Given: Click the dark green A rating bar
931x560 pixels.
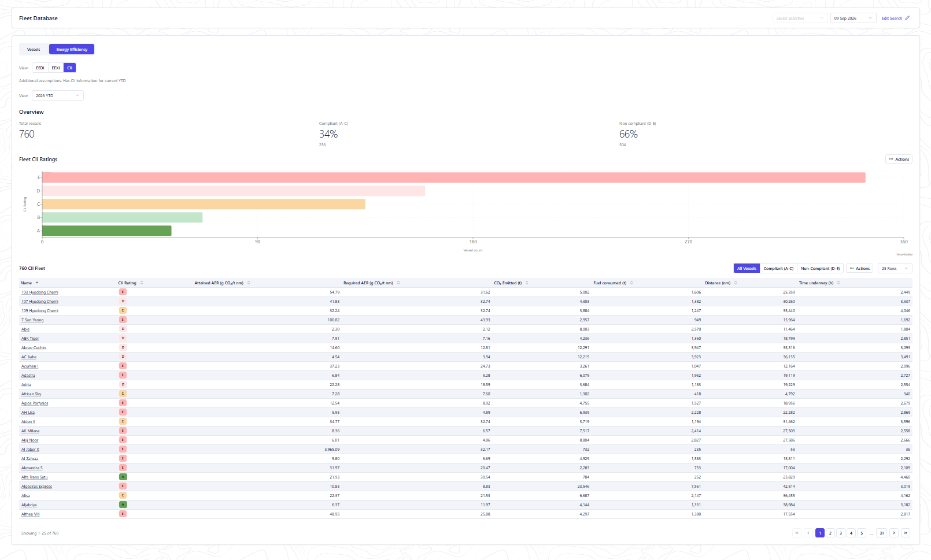Looking at the screenshot, I should (x=107, y=231).
